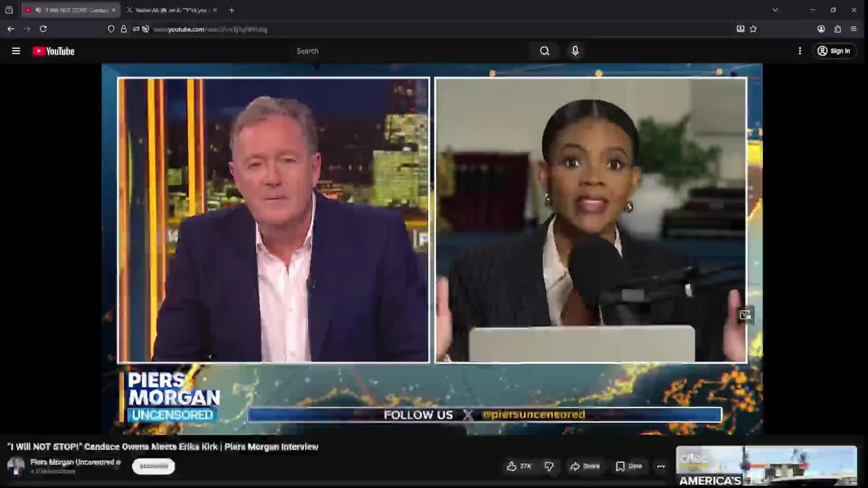Image resolution: width=868 pixels, height=488 pixels.
Task: Close the 'I Will NOT STOP' YouTube tab
Action: [113, 10]
